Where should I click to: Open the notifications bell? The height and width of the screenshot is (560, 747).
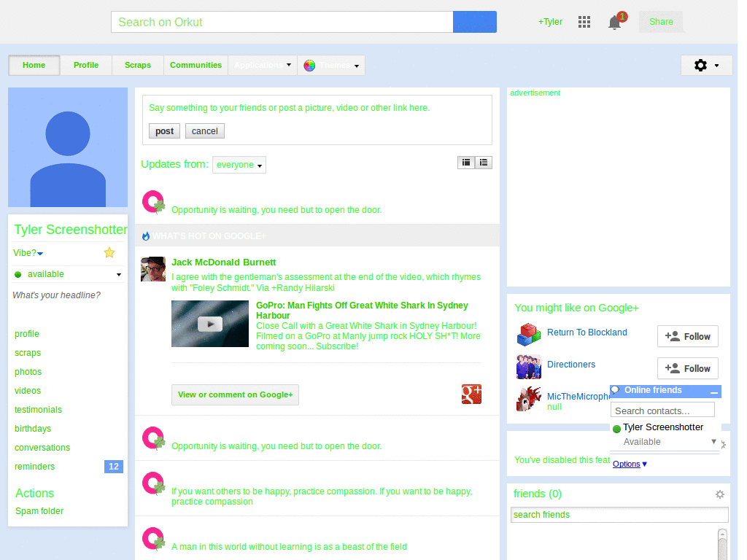tap(615, 23)
